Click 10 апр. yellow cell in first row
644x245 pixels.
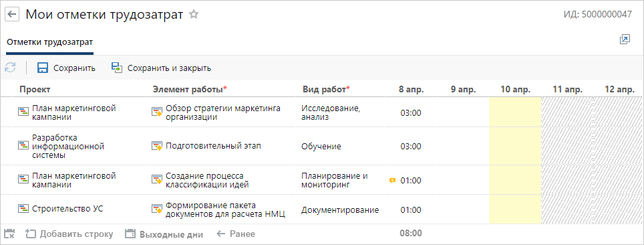(x=515, y=112)
